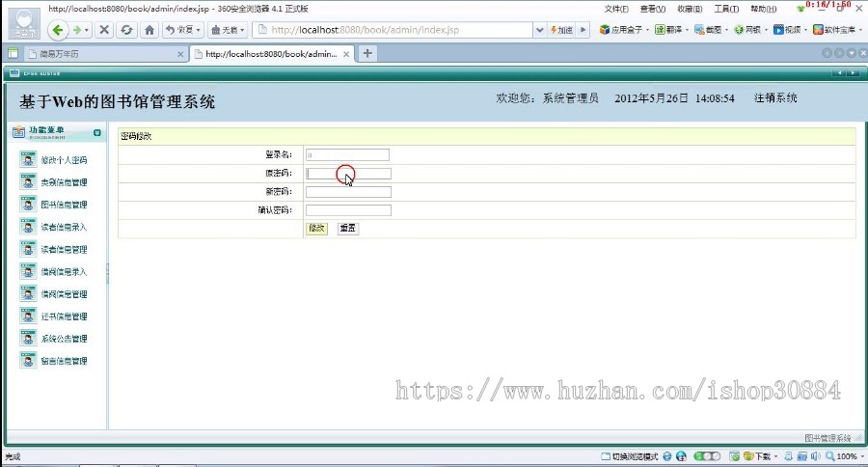Open the 收藏(B) menu
The height and width of the screenshot is (467, 868).
click(690, 9)
